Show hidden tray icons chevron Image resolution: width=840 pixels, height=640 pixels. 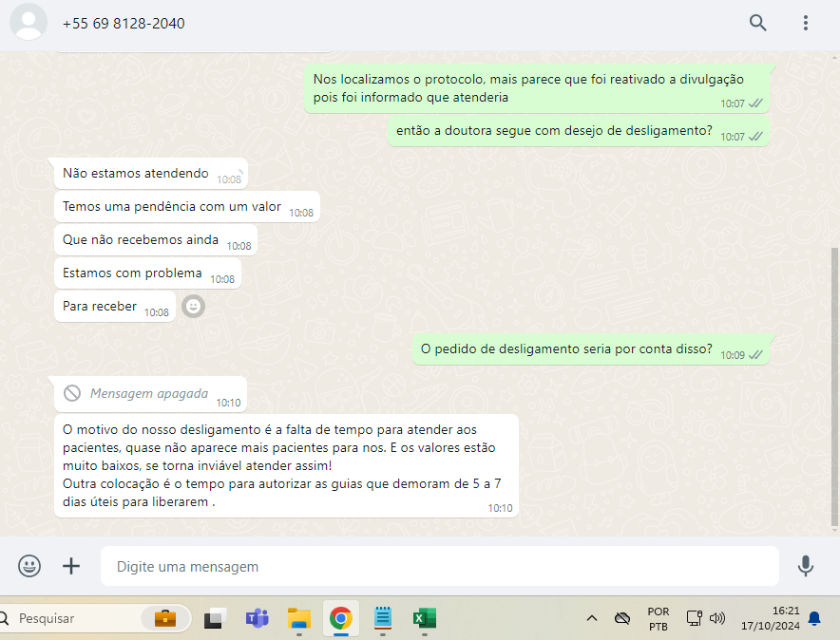coord(591,618)
